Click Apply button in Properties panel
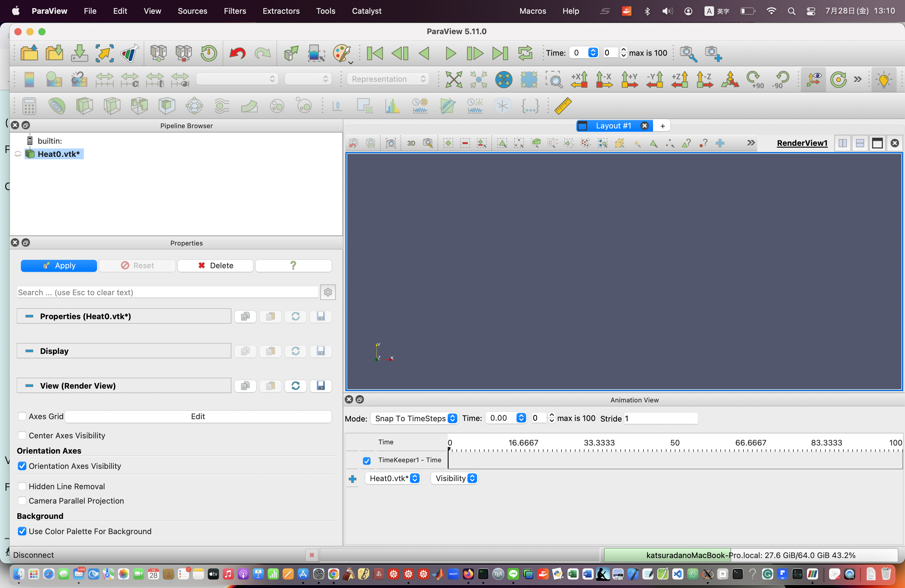Screen dimensions: 905x588 [x=59, y=265]
